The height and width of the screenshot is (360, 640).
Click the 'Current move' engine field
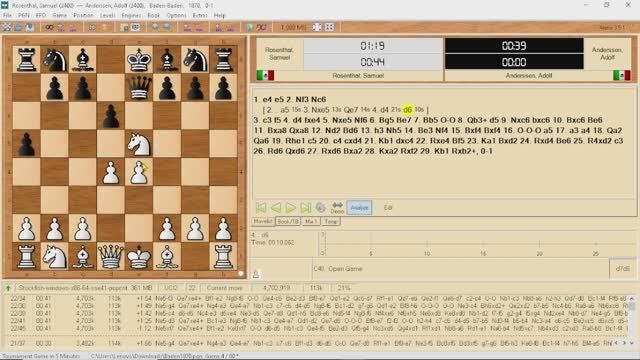(x=224, y=288)
